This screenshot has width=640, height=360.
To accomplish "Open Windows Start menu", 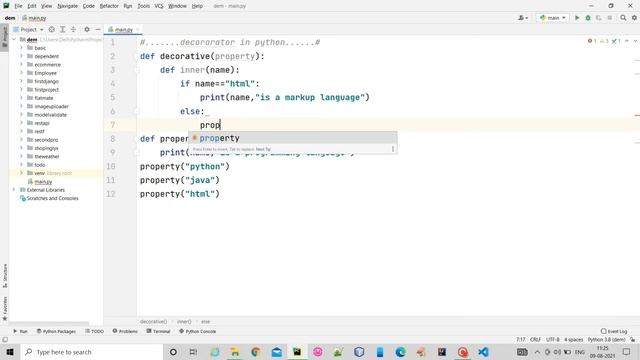I will [10, 352].
